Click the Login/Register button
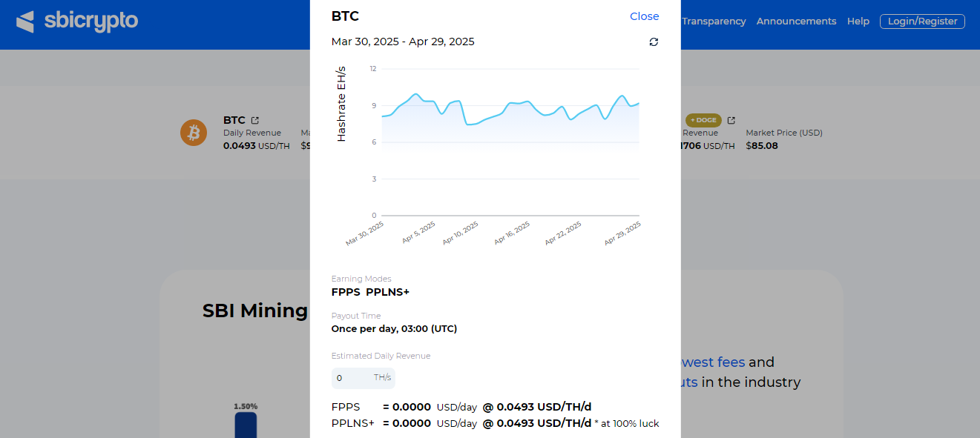 [x=922, y=21]
